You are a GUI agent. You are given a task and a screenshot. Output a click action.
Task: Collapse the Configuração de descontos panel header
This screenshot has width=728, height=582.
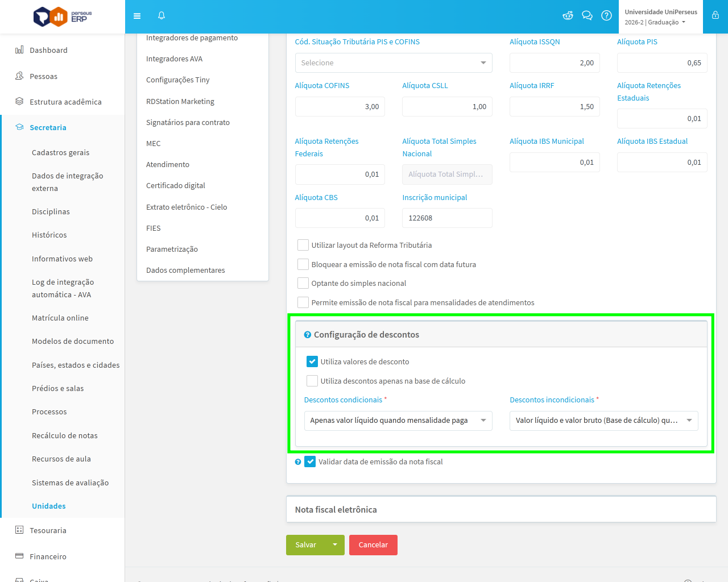501,334
